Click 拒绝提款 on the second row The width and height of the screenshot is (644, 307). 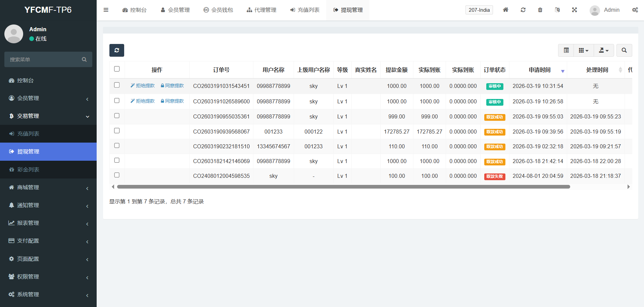click(x=143, y=101)
